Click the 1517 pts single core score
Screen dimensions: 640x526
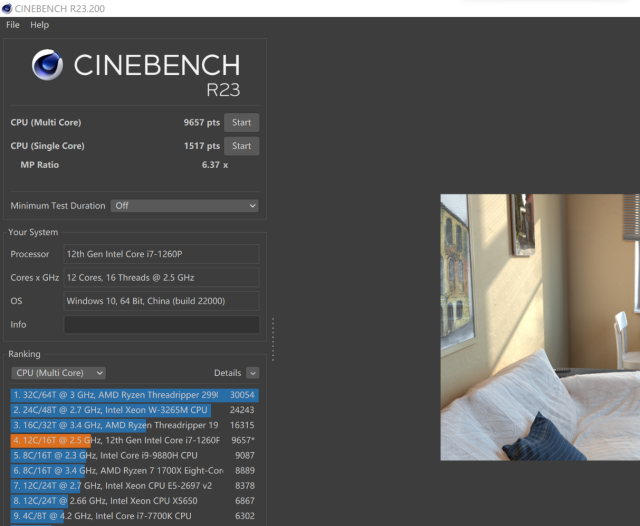coord(202,146)
